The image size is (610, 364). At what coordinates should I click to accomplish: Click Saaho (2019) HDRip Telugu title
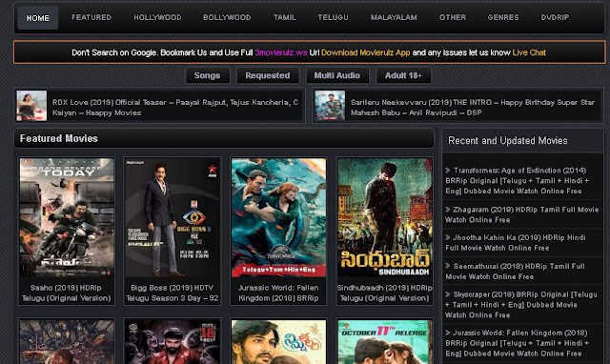click(66, 293)
